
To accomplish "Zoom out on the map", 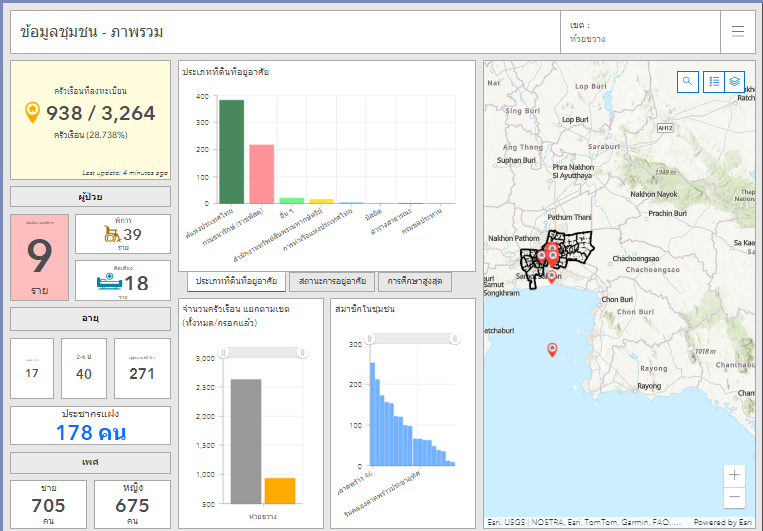I will (735, 497).
